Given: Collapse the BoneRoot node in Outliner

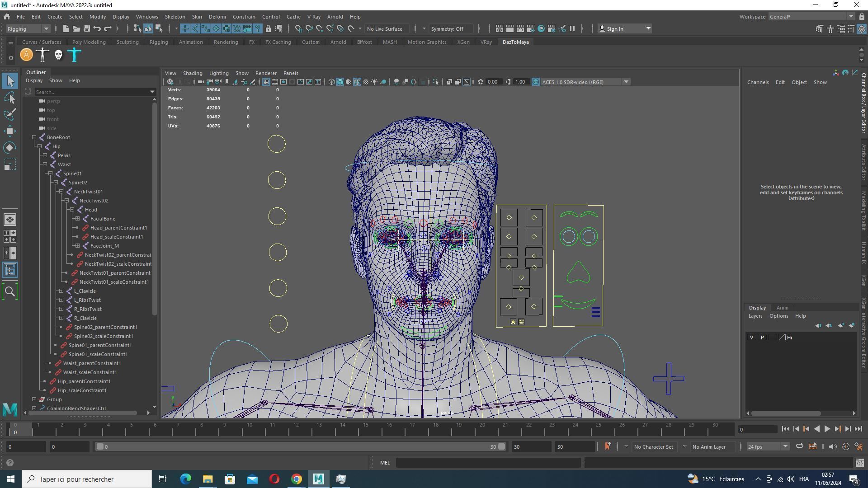Looking at the screenshot, I should click(x=34, y=137).
